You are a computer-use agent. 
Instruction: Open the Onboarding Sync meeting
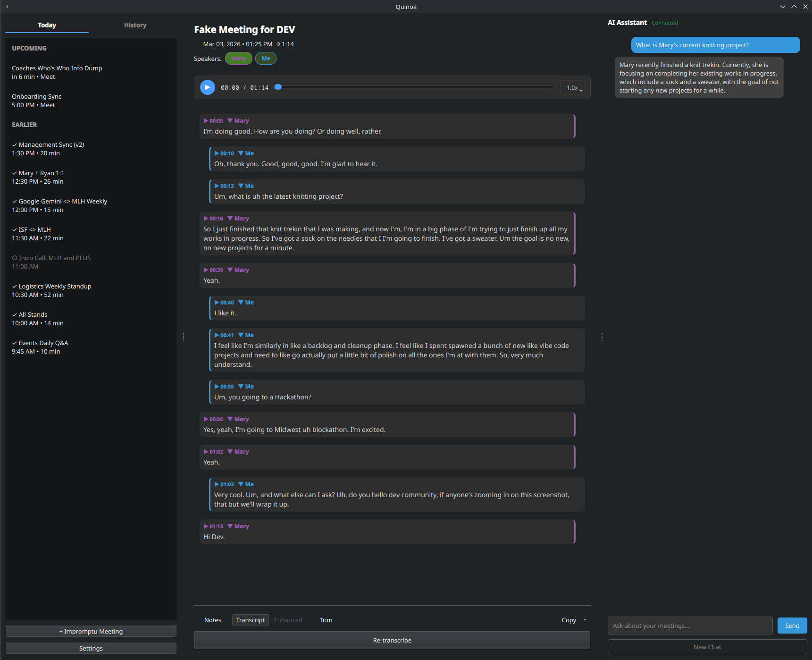click(x=91, y=101)
